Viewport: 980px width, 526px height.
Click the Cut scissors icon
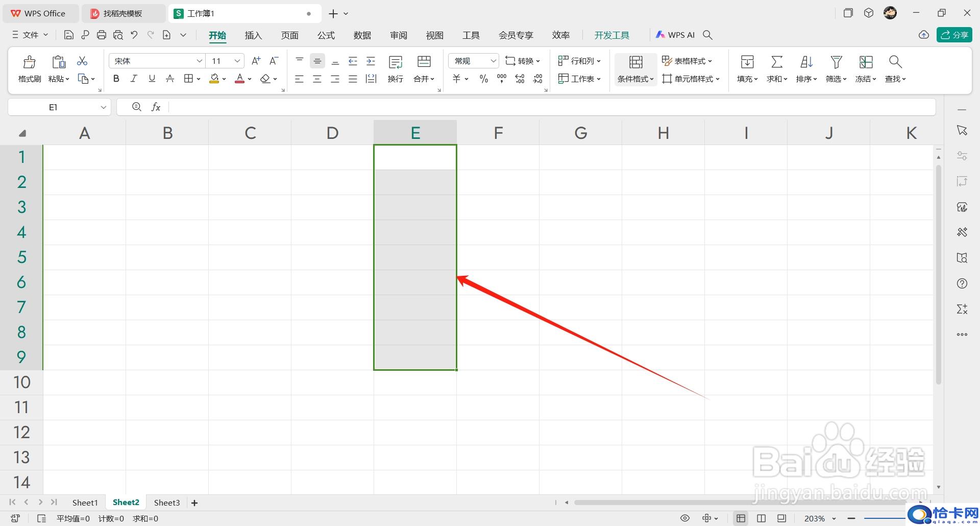pos(82,61)
